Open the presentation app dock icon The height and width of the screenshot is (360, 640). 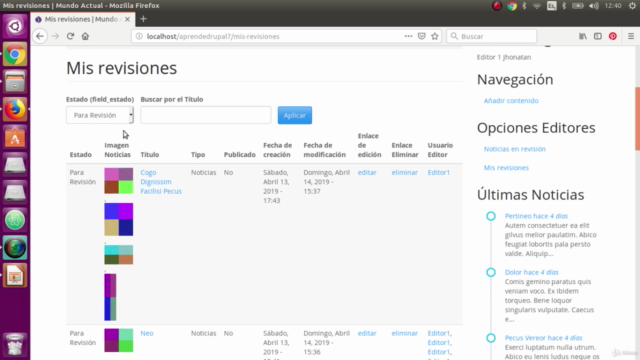[15, 276]
